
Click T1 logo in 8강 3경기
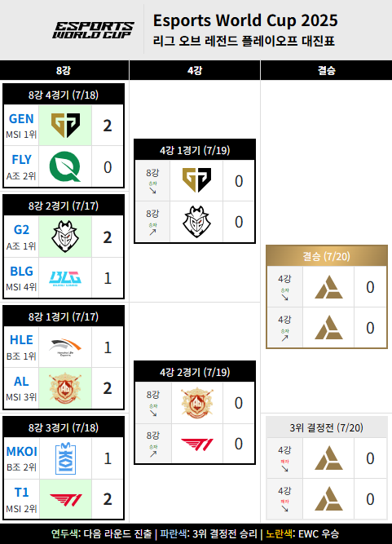tap(65, 500)
